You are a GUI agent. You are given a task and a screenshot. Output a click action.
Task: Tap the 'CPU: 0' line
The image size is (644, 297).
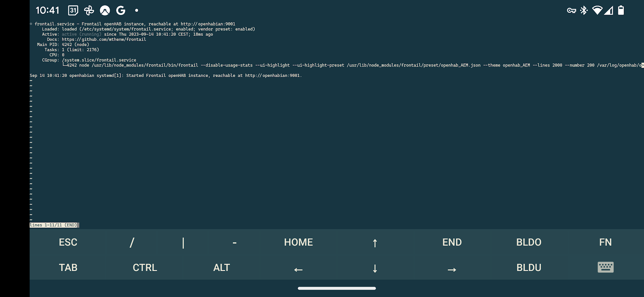point(57,55)
